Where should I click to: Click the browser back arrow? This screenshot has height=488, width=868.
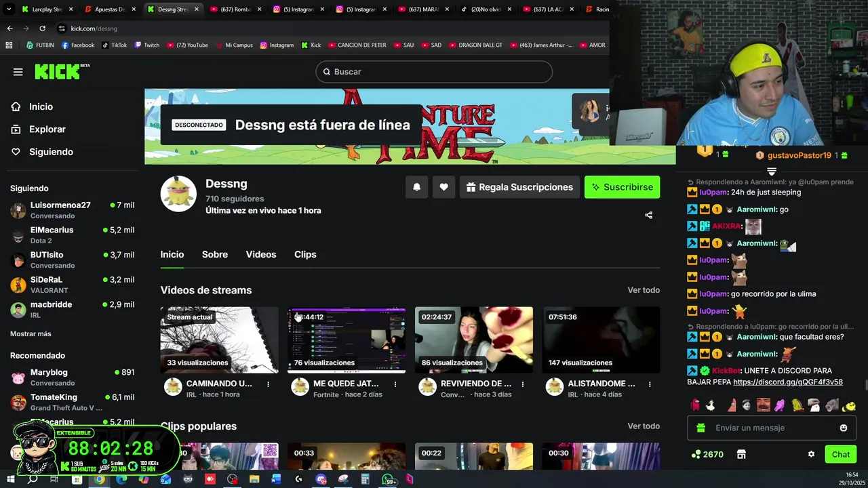coord(9,28)
